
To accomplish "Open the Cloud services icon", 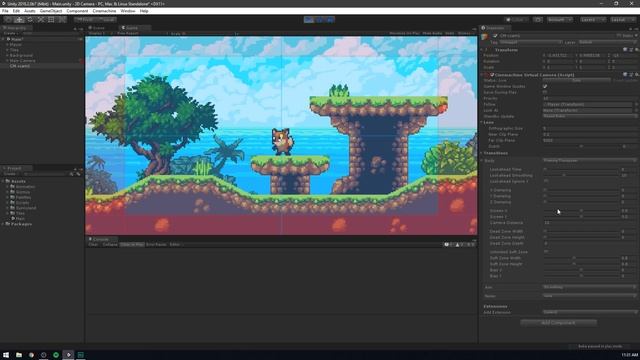I will (538, 20).
